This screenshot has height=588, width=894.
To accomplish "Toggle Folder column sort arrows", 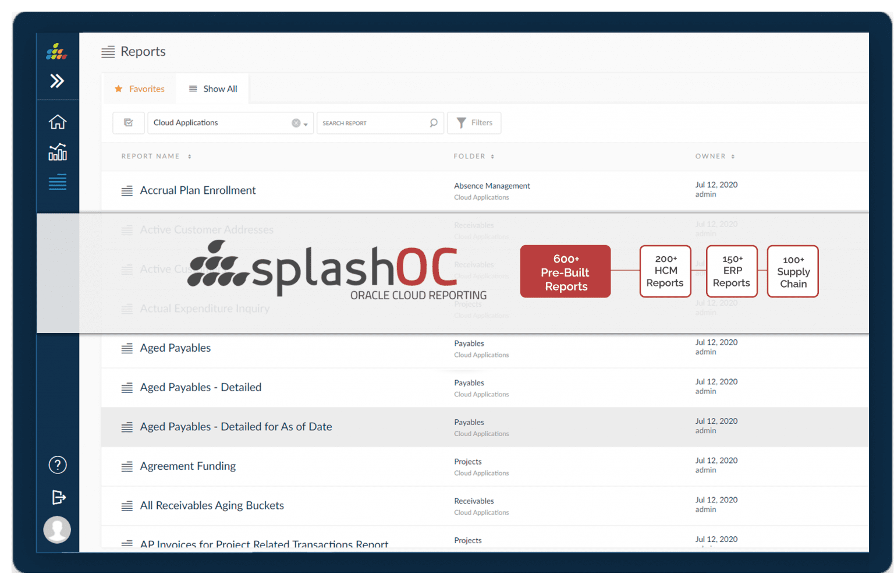I will [x=492, y=156].
